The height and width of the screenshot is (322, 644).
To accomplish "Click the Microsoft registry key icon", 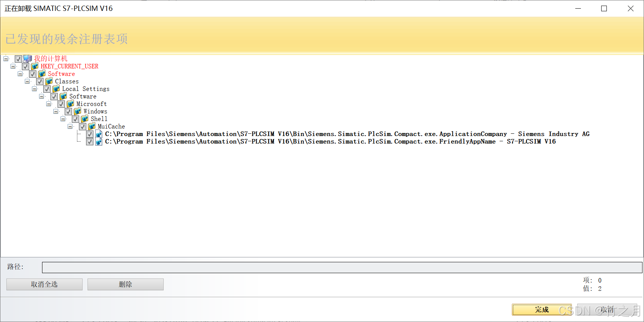I will 70,104.
